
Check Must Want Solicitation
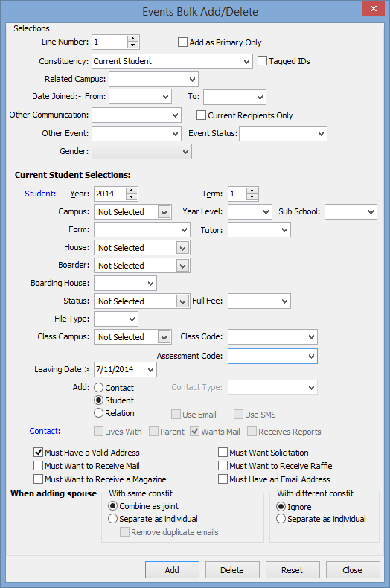[x=223, y=453]
